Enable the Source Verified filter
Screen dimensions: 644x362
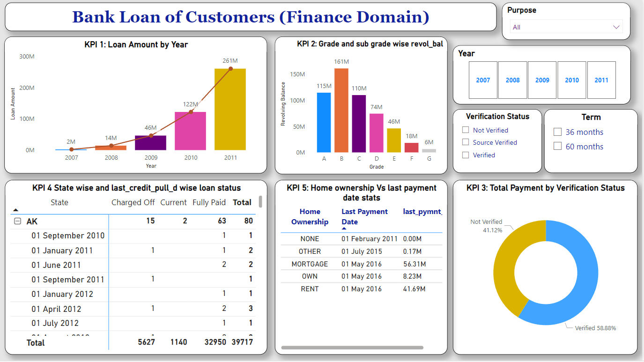coord(466,142)
